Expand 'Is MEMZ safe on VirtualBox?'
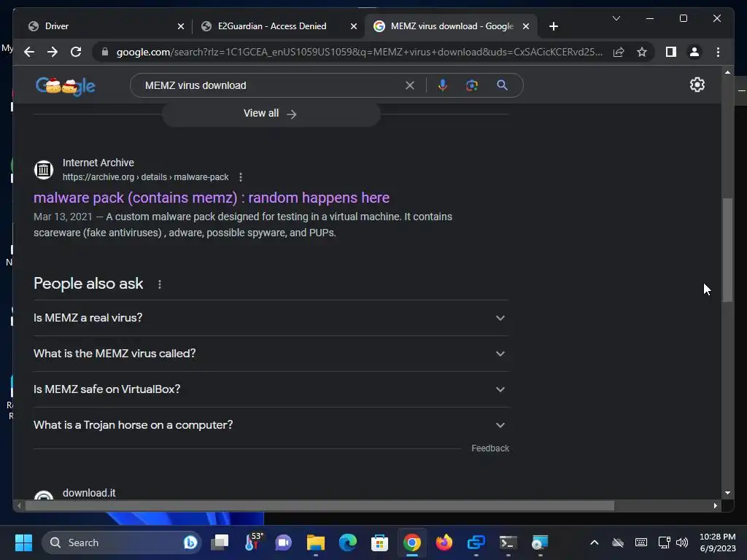The width and height of the screenshot is (747, 560). point(271,389)
